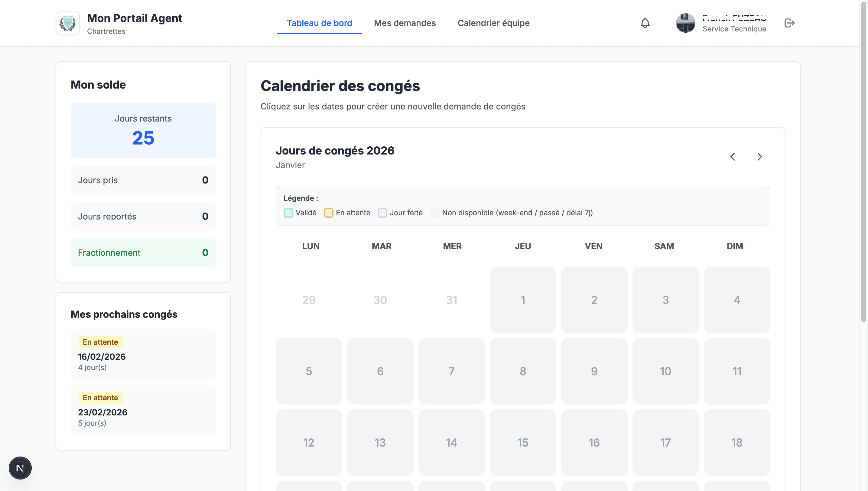Click the VEN weekday header

pos(593,246)
